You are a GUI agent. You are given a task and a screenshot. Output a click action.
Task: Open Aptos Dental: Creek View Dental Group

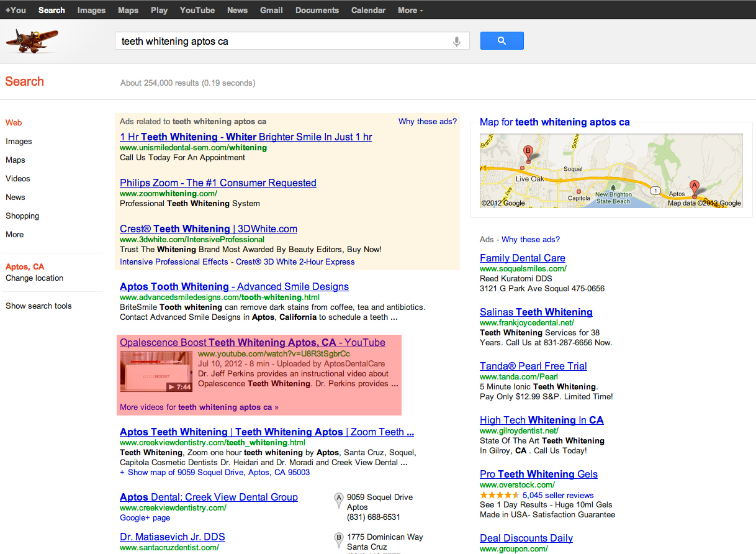point(209,497)
